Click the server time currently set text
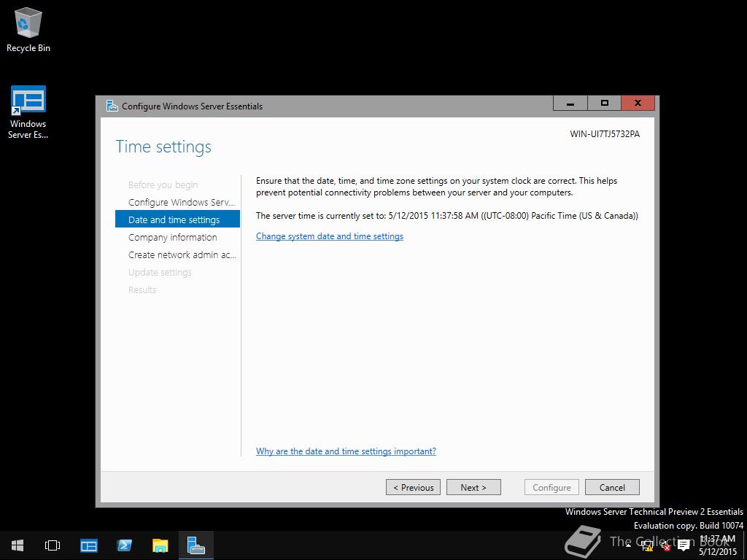The image size is (747, 560). 447,216
